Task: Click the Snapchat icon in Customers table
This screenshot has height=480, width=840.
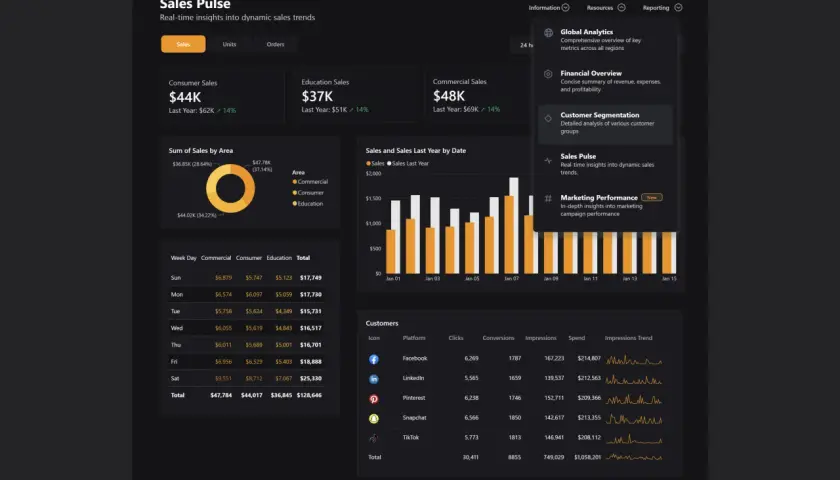Action: 374,418
